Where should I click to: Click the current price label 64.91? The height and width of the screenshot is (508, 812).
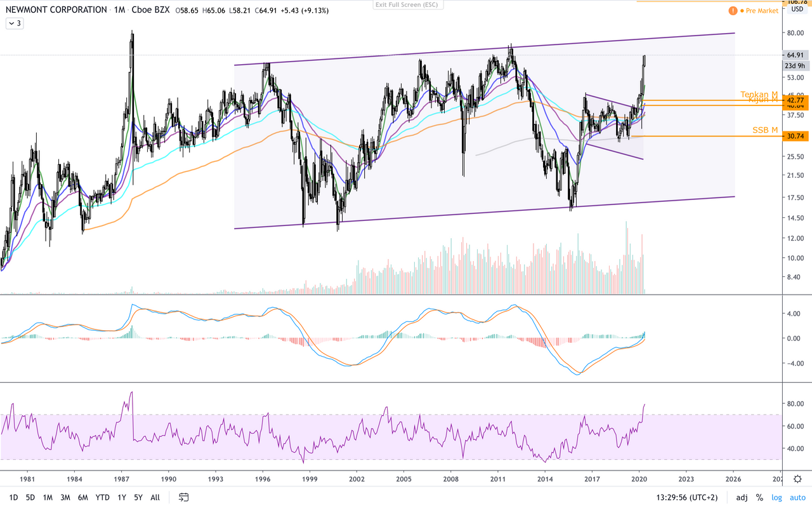coord(795,55)
